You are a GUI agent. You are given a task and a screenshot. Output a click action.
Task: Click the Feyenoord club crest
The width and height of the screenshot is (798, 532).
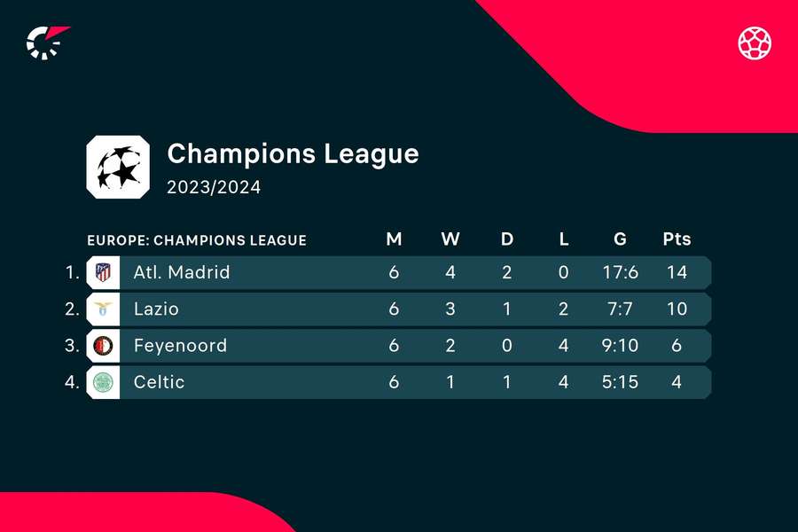(104, 346)
